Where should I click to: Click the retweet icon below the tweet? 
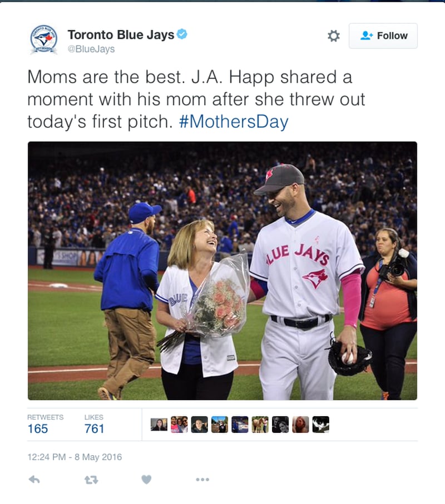[91, 480]
